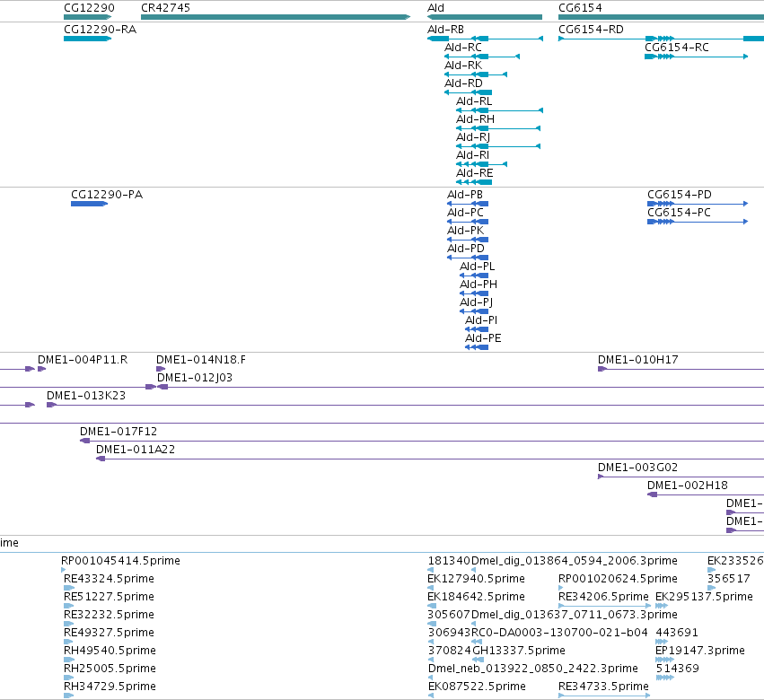The height and width of the screenshot is (700, 764).
Task: Click EST EK087522.5prime
Action: (430, 696)
